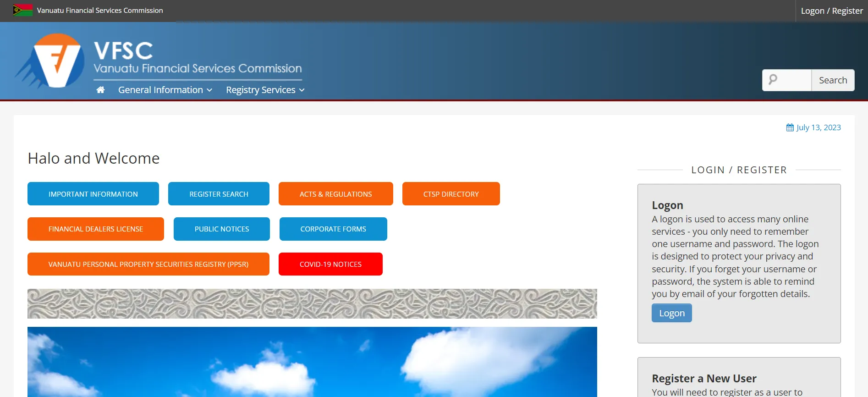This screenshot has height=397, width=868.
Task: Click the Halo and Welcome heading
Action: click(x=93, y=158)
